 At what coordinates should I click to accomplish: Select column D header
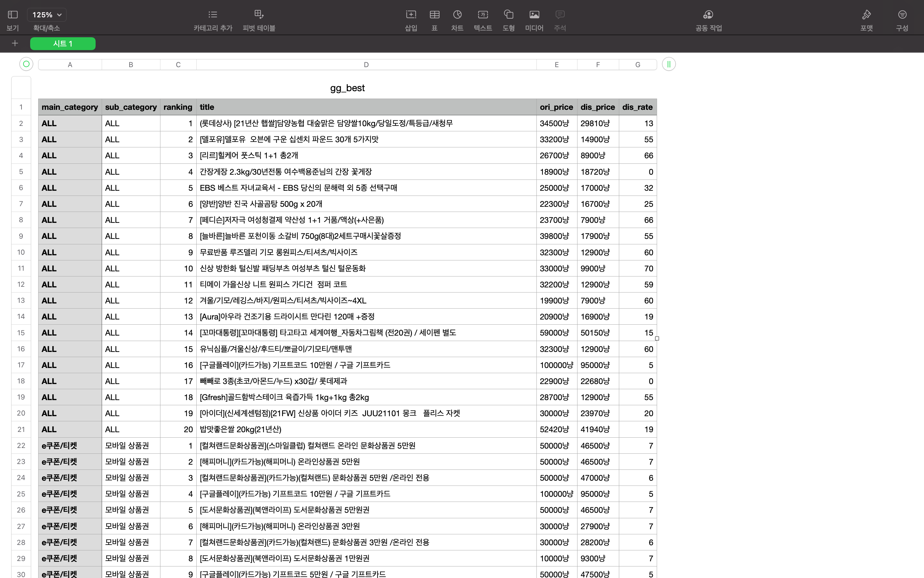(366, 65)
